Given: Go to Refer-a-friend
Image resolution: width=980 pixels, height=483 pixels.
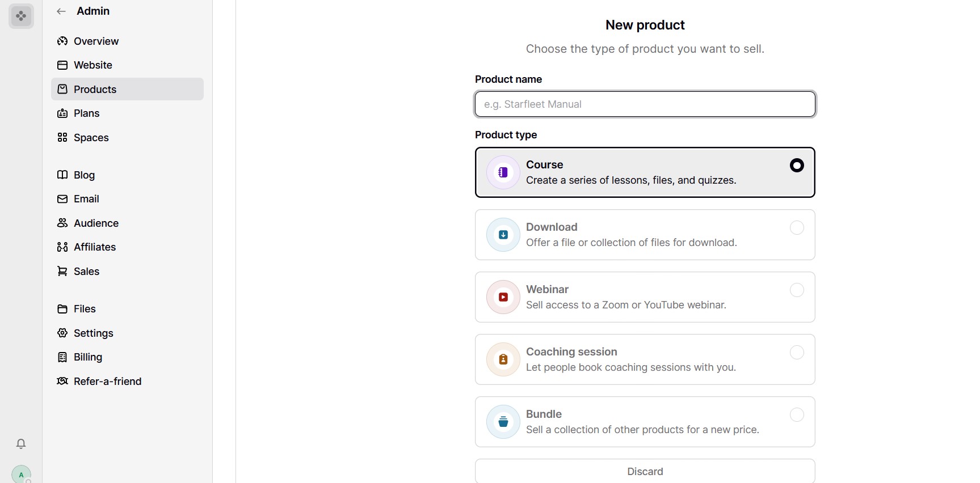Looking at the screenshot, I should pyautogui.click(x=127, y=381).
